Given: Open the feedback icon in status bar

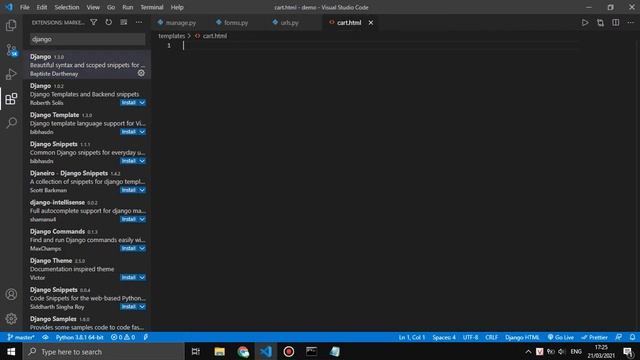Looking at the screenshot, I should (x=619, y=337).
